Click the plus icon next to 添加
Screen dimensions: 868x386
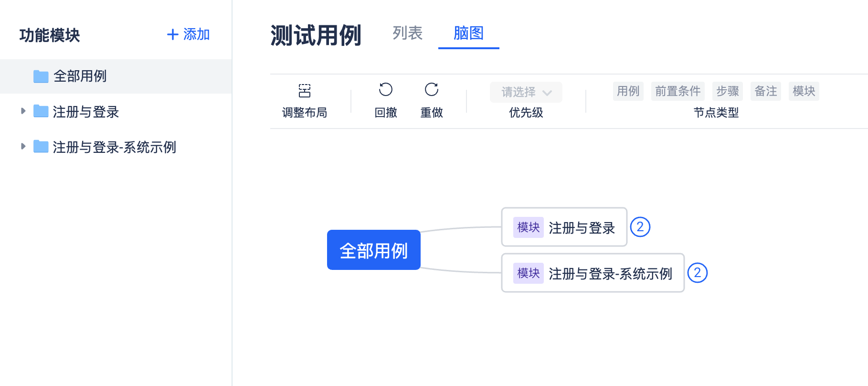pyautogui.click(x=172, y=34)
